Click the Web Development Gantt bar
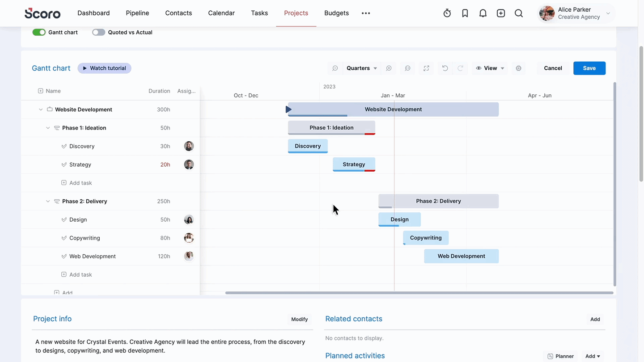Screen dimensions: 644x362 [461, 256]
